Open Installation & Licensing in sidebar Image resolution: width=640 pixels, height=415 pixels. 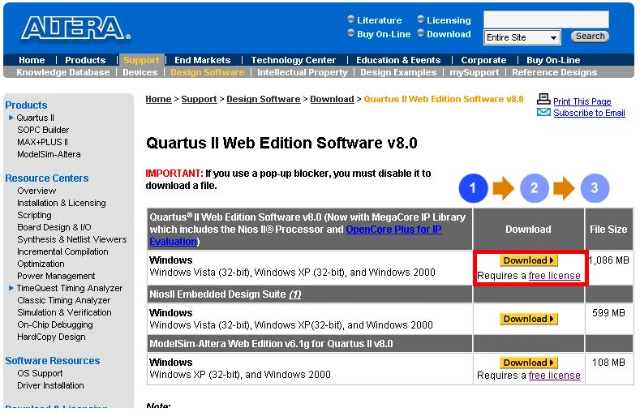(x=62, y=203)
